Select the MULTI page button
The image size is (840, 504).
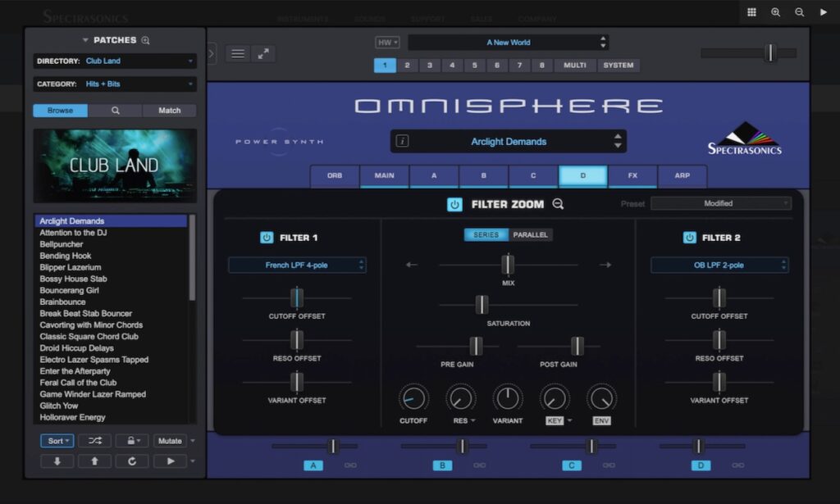(575, 66)
